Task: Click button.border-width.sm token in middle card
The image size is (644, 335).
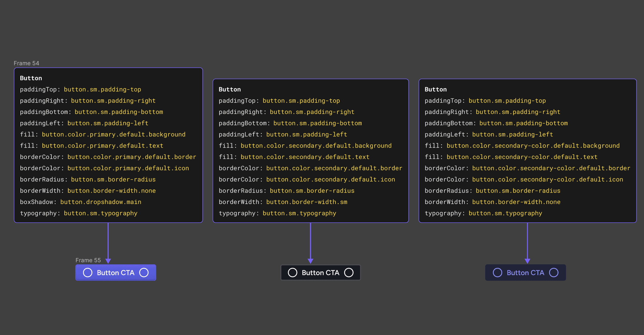Action: pyautogui.click(x=307, y=202)
